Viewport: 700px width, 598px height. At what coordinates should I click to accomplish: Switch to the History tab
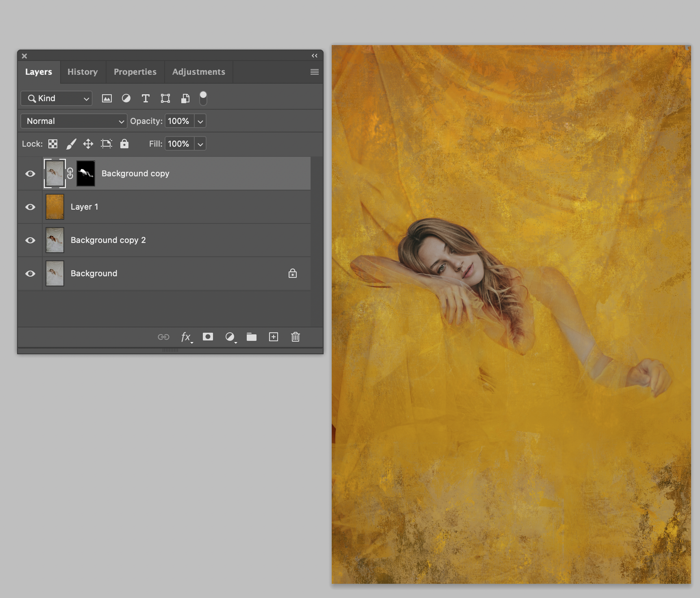click(x=83, y=72)
